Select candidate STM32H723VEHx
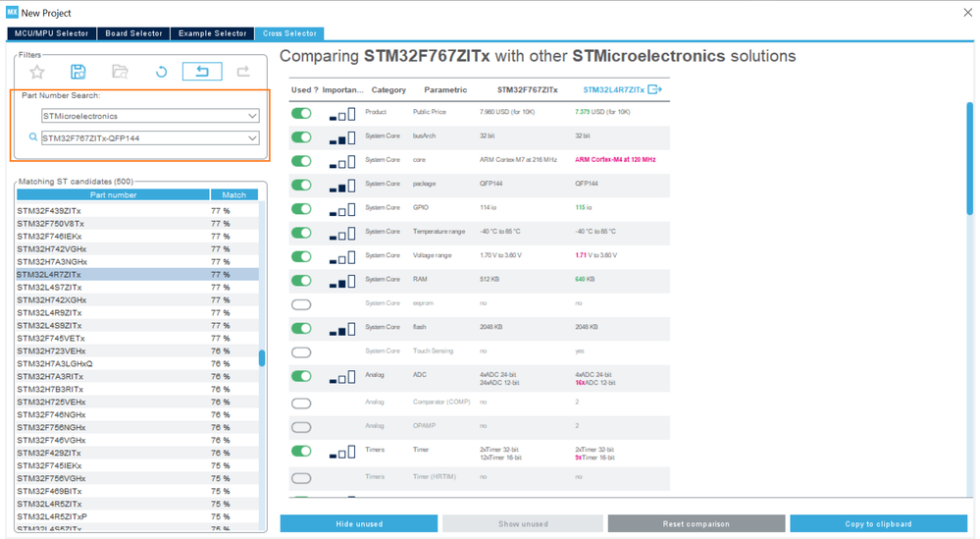The height and width of the screenshot is (539, 980). (137, 350)
